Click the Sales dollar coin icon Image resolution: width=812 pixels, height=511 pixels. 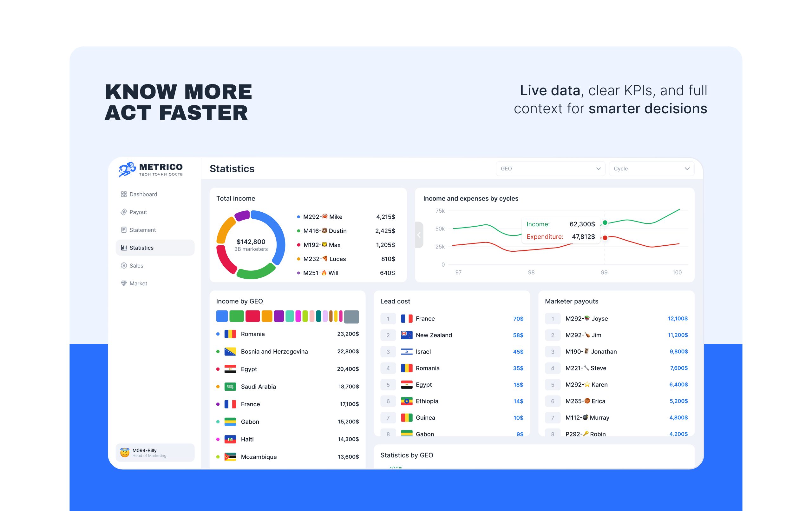coord(124,266)
